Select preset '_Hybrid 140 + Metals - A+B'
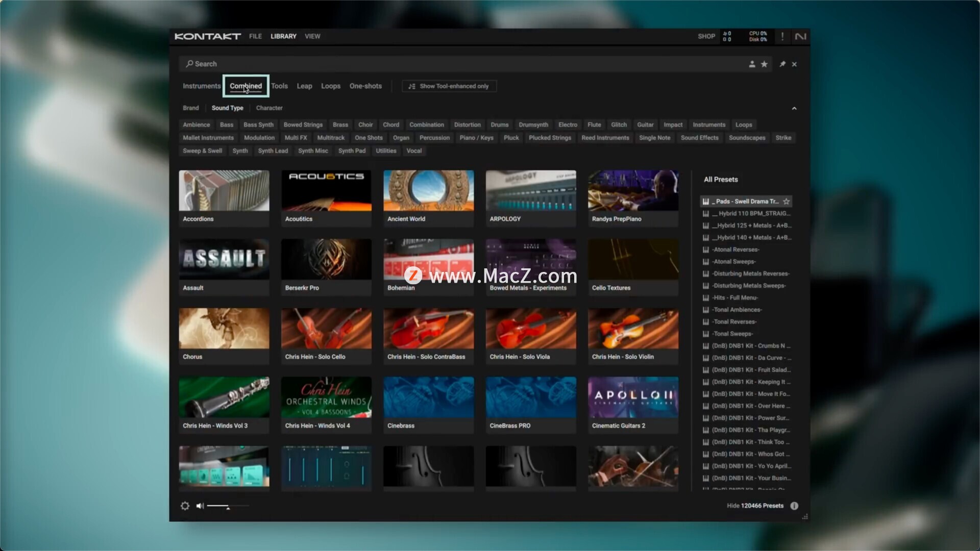This screenshot has width=980, height=551. (747, 238)
